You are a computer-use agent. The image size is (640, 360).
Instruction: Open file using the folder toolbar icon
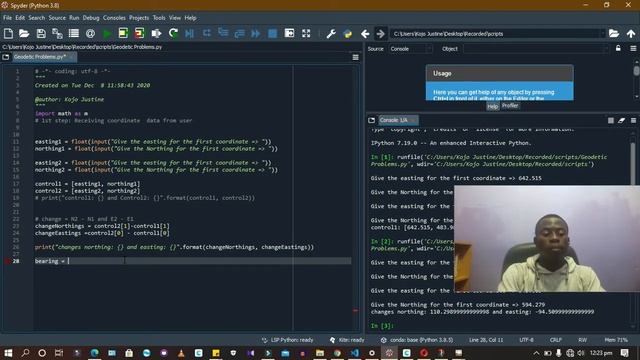click(24, 33)
